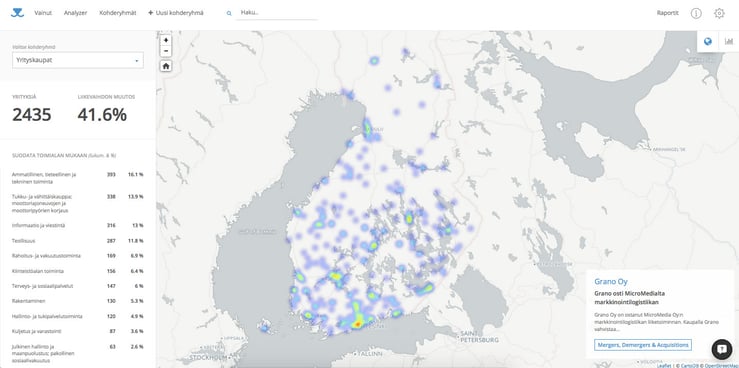
Task: Filter by Rakentaminen industry
Action: pos(78,301)
